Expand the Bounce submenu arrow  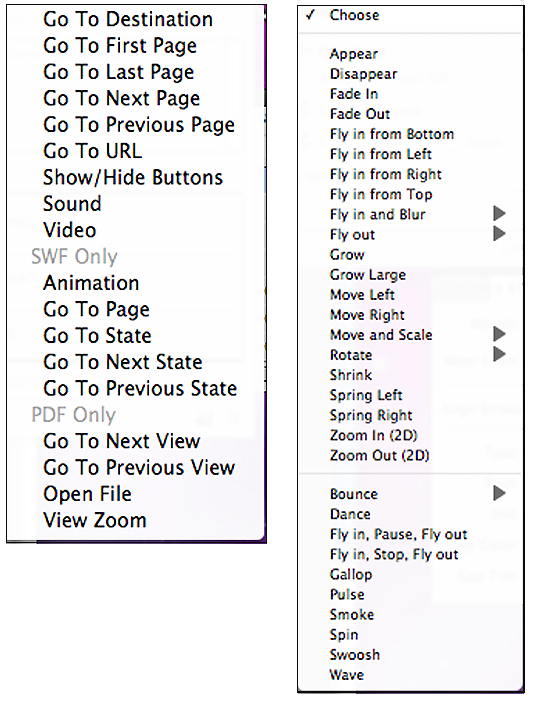(x=499, y=493)
